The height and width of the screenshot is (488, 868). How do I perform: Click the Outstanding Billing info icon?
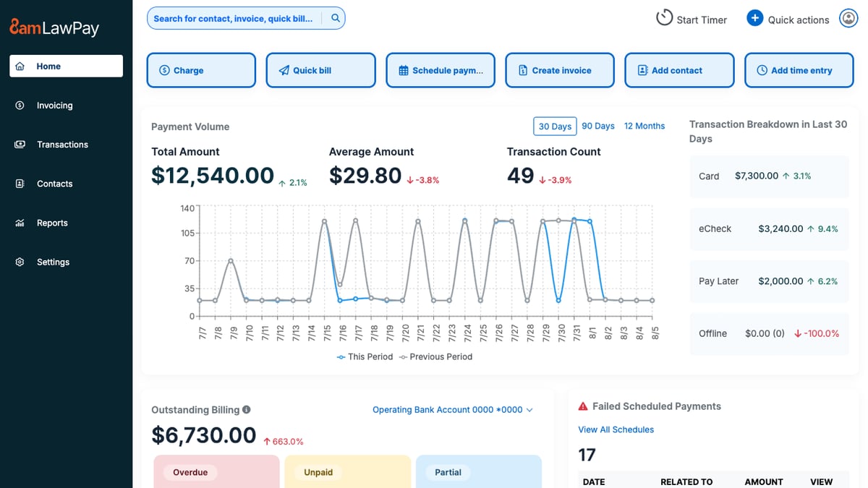[x=247, y=410]
